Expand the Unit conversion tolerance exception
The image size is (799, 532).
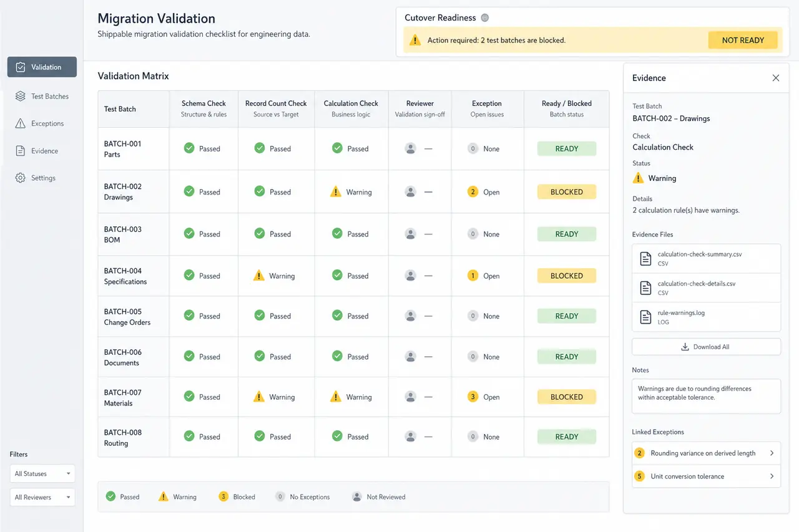click(707, 476)
